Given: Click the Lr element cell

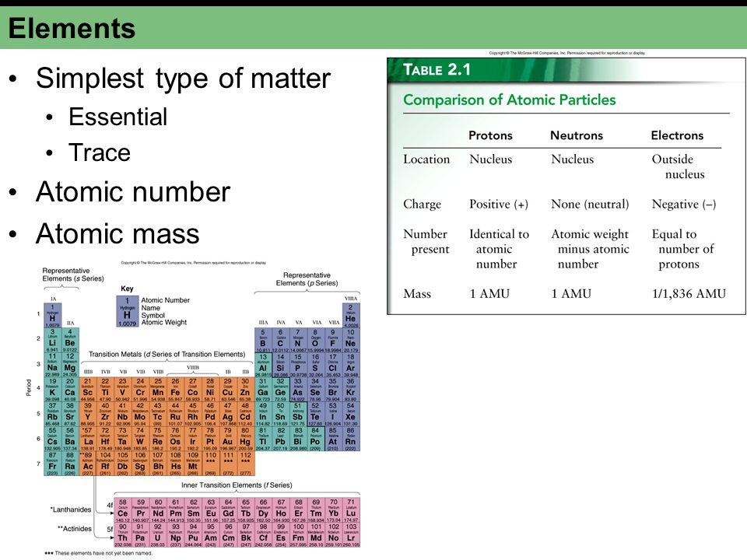Looking at the screenshot, I should (351, 535).
